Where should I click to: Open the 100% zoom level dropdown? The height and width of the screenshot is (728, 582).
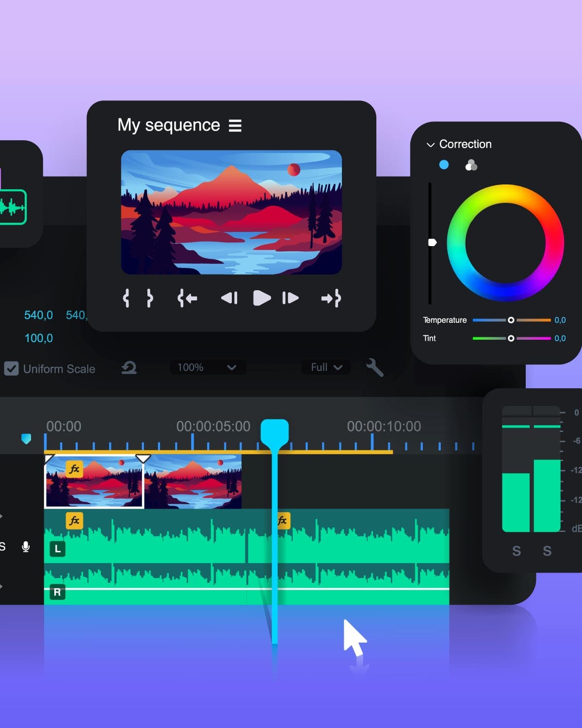tap(208, 367)
